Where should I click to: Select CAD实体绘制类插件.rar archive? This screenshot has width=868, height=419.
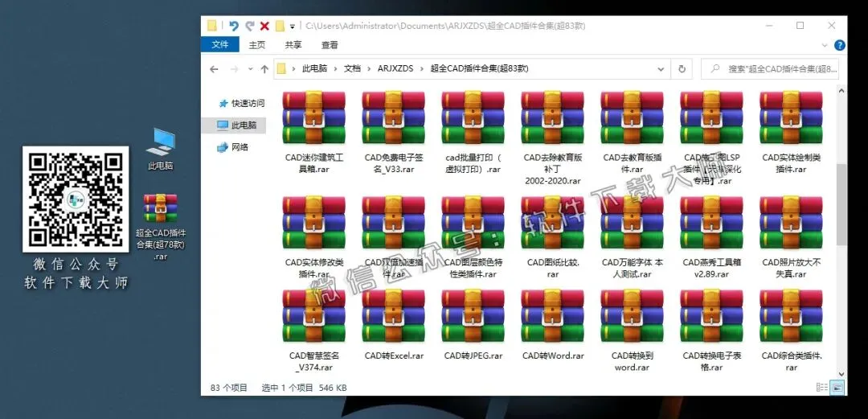(x=791, y=133)
